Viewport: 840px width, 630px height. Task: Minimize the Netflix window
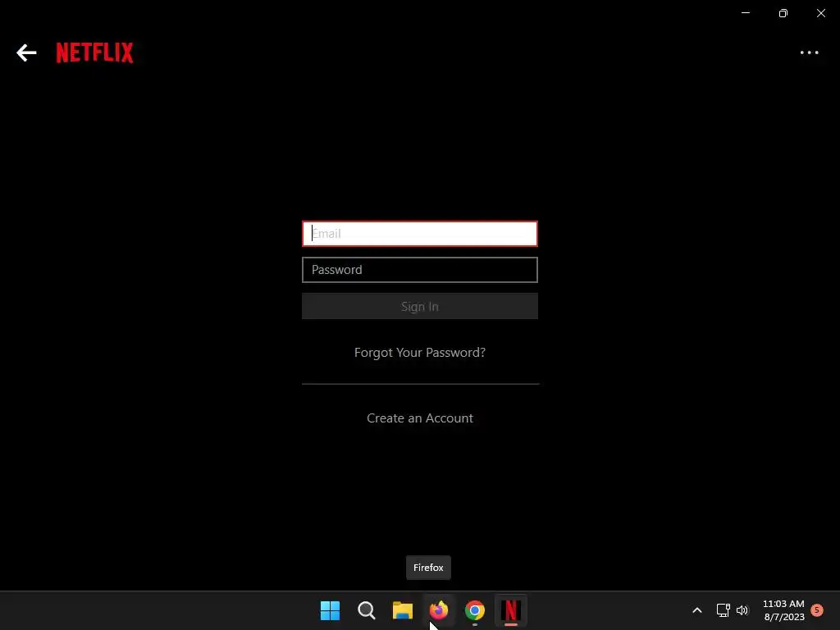[745, 13]
